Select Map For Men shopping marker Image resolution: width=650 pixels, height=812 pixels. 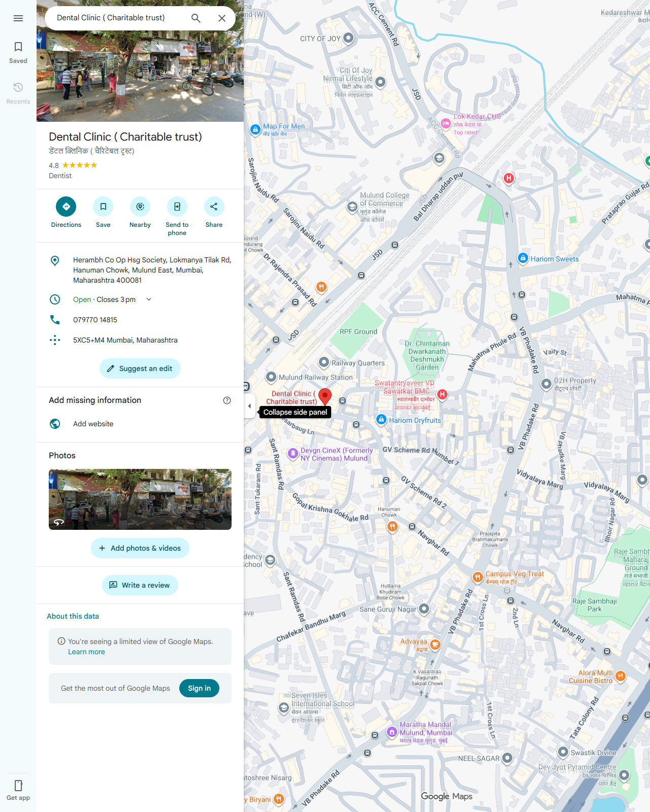255,129
